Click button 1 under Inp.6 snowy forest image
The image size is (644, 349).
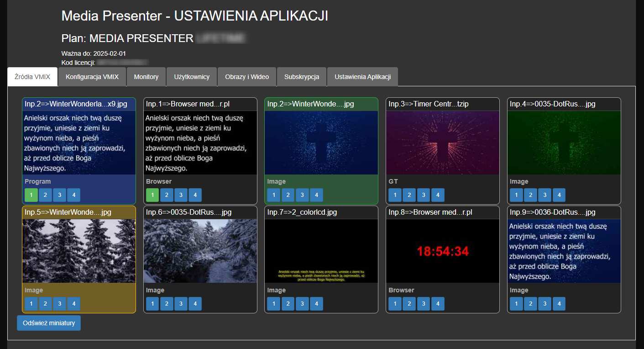152,304
